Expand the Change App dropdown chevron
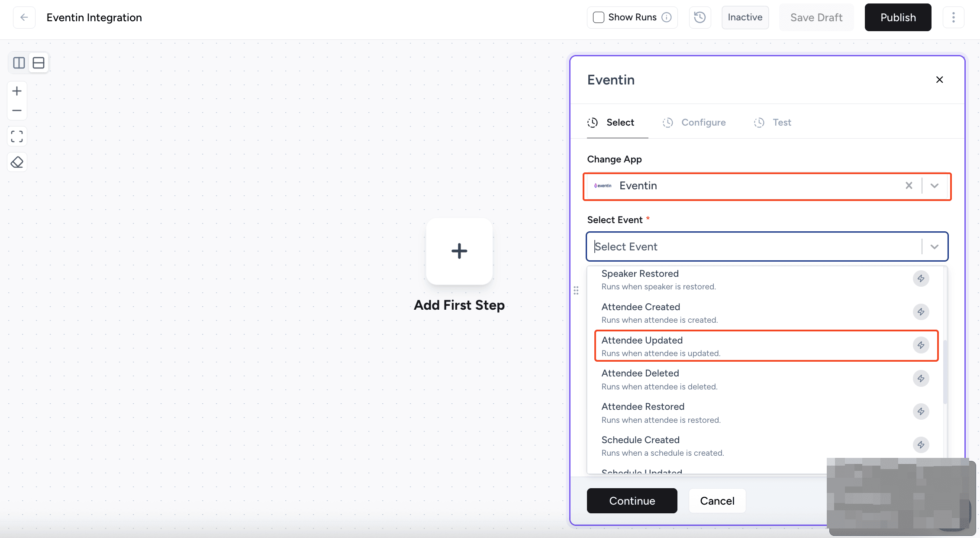This screenshot has height=538, width=980. [x=935, y=185]
